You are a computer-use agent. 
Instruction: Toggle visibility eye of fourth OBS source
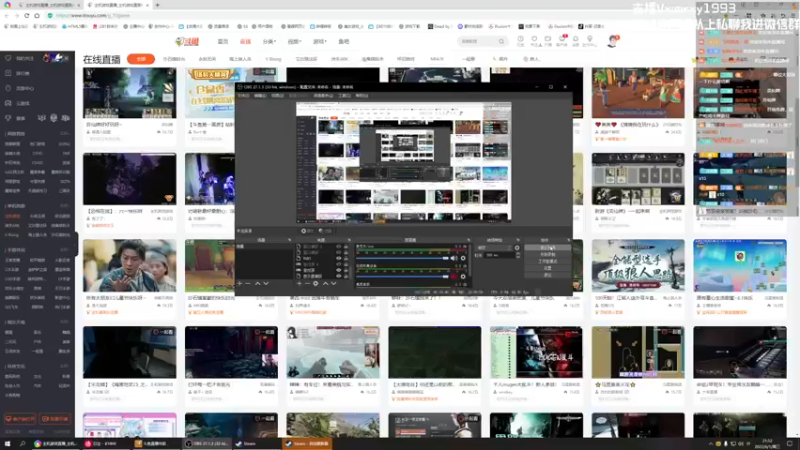coord(338,264)
